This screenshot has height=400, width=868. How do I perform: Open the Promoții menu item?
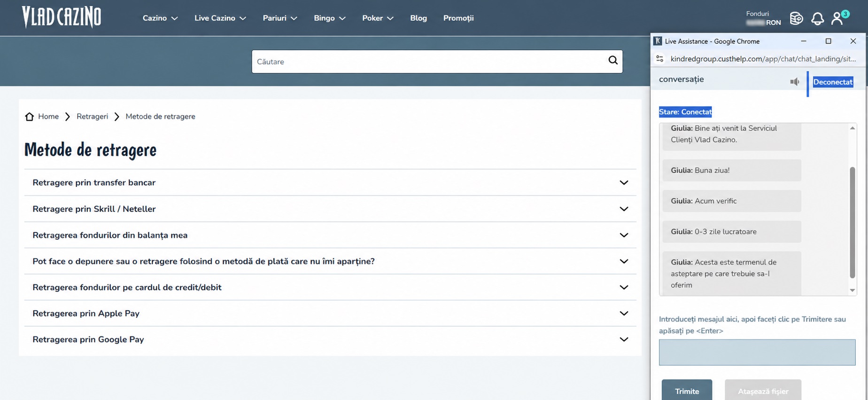pos(458,18)
